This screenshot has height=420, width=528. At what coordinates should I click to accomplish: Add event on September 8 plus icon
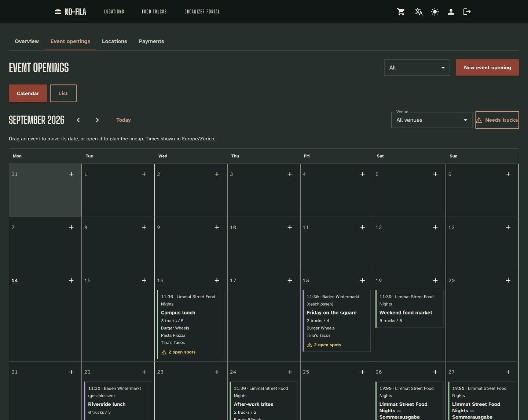[x=144, y=227]
